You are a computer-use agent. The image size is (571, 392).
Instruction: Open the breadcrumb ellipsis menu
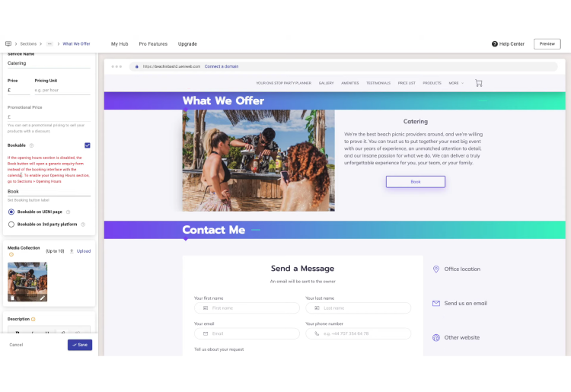point(50,44)
